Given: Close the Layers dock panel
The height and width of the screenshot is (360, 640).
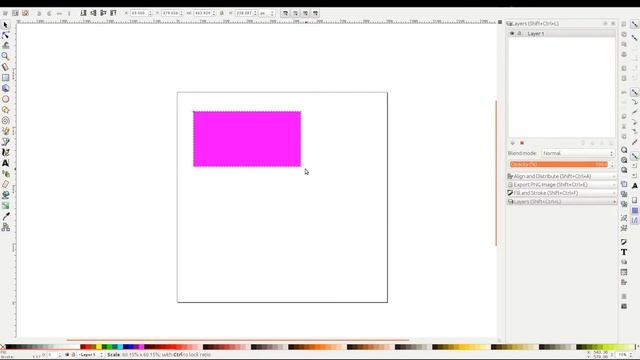Looking at the screenshot, I should 613,24.
